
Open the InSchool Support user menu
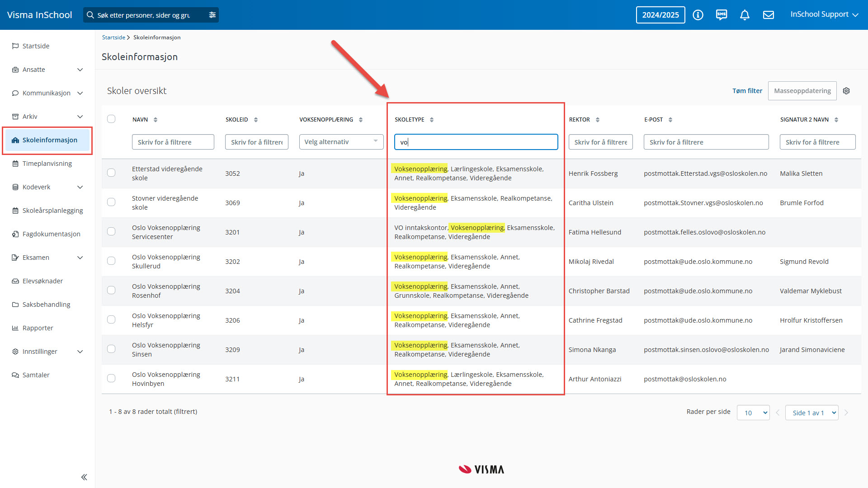click(824, 14)
